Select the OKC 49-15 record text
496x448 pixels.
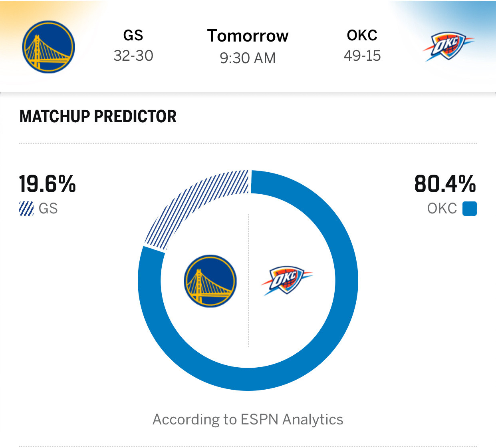click(362, 56)
